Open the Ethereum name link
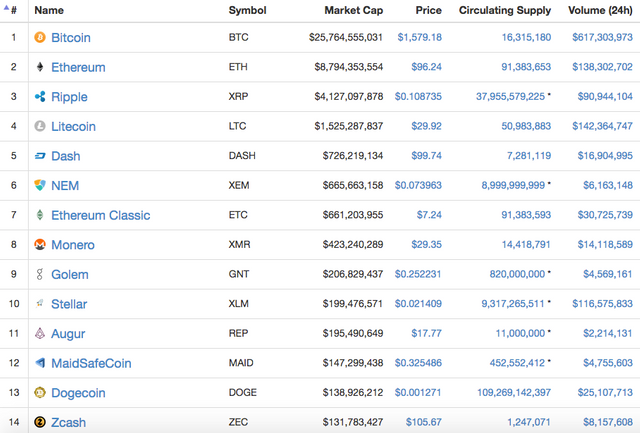The height and width of the screenshot is (433, 640). pyautogui.click(x=78, y=67)
